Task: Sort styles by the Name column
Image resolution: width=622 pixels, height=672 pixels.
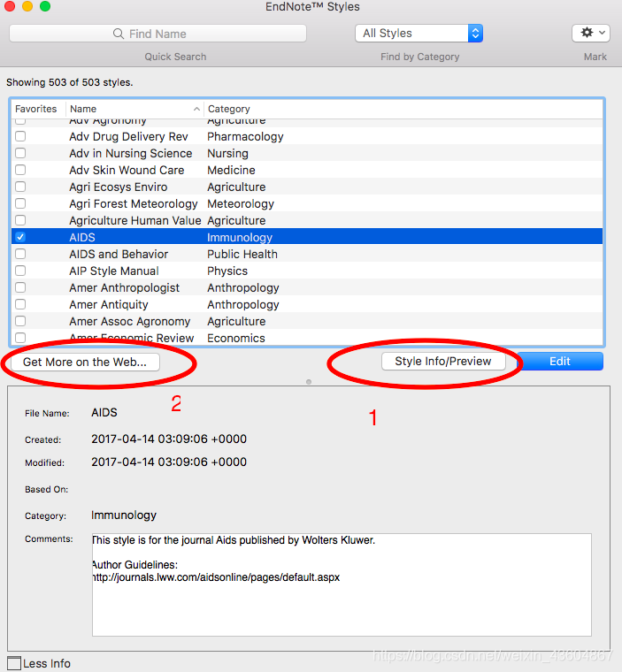Action: tap(134, 109)
